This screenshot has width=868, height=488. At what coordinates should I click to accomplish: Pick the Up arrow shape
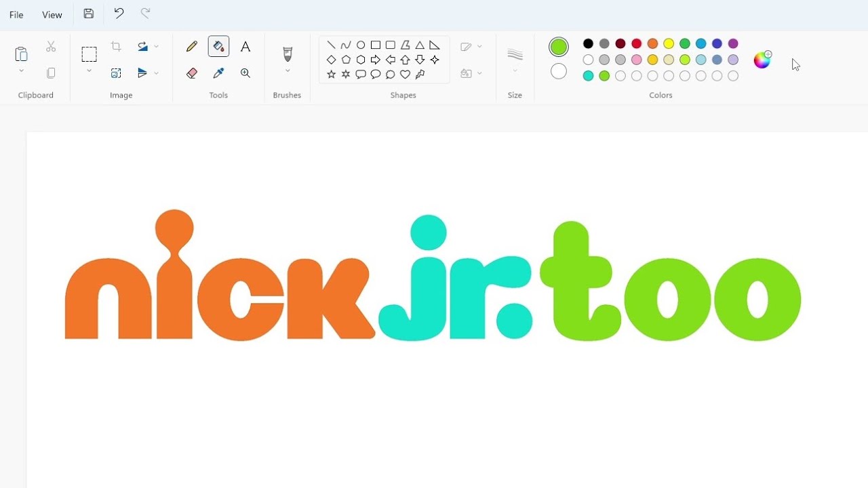tap(406, 60)
